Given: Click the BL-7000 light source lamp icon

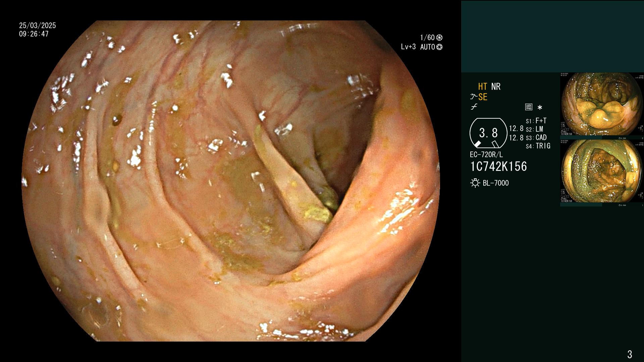Looking at the screenshot, I should coord(475,183).
